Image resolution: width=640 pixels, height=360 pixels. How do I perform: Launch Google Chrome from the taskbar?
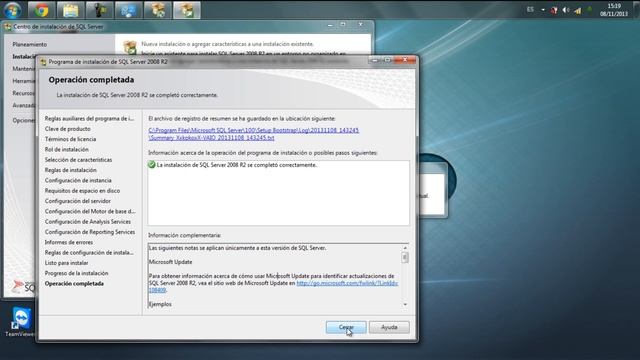(x=41, y=10)
